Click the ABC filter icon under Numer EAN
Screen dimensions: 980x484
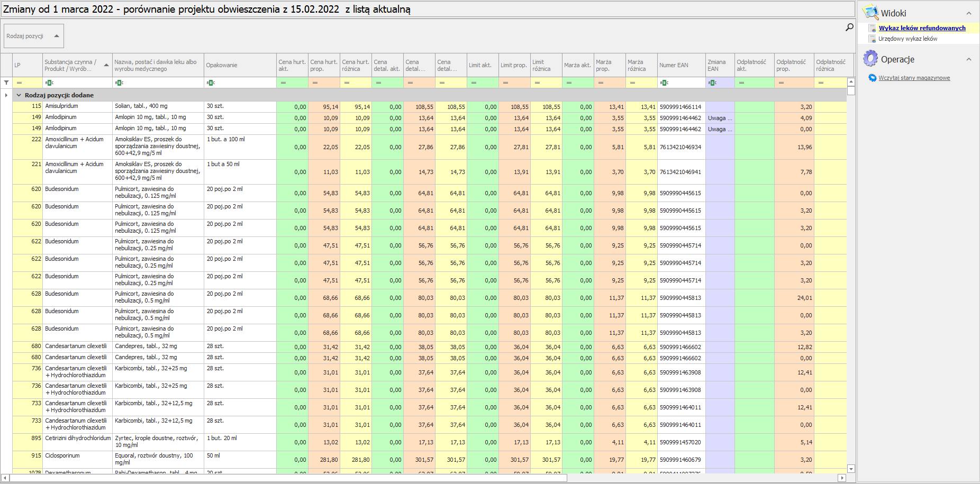[x=664, y=83]
